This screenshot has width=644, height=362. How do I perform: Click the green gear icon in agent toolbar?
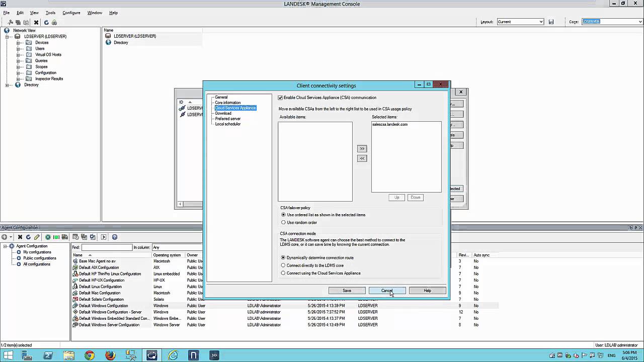[x=48, y=237]
